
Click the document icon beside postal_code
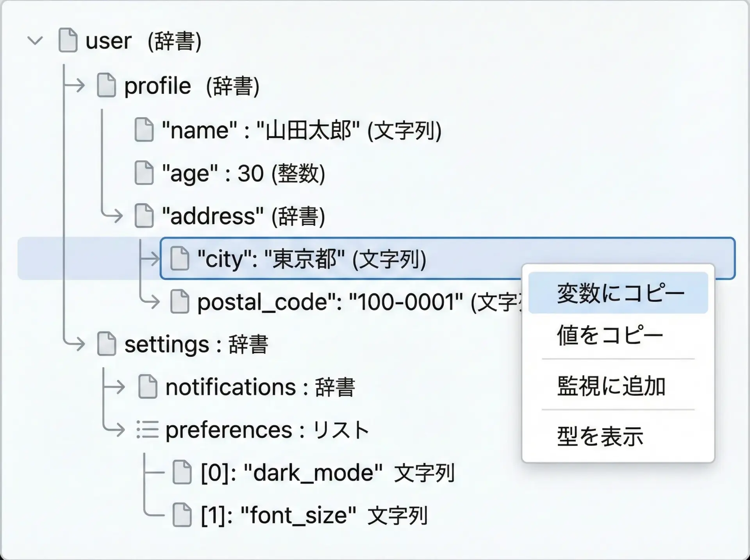180,301
